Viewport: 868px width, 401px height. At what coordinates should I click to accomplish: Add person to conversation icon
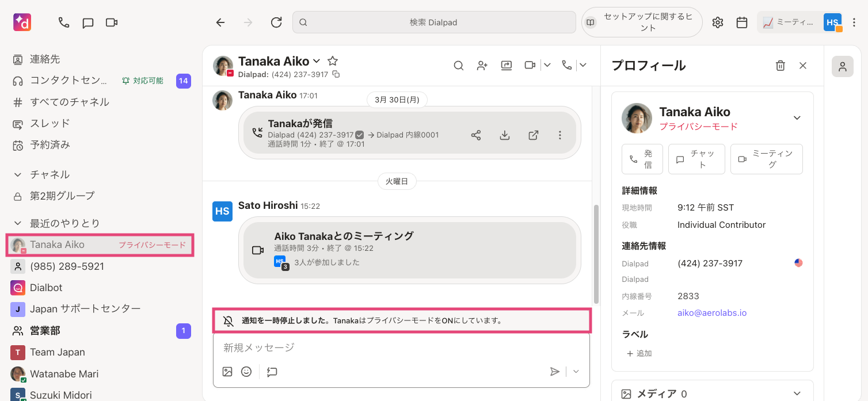[x=482, y=66]
